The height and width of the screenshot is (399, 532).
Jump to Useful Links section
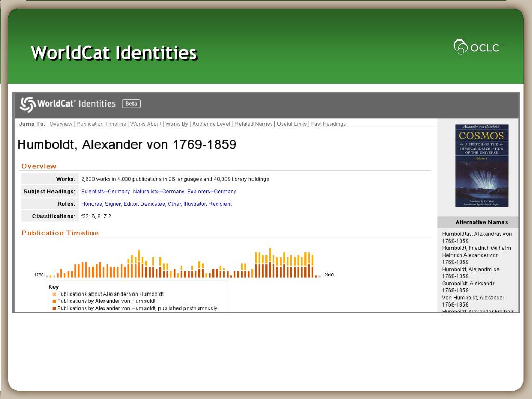[291, 124]
